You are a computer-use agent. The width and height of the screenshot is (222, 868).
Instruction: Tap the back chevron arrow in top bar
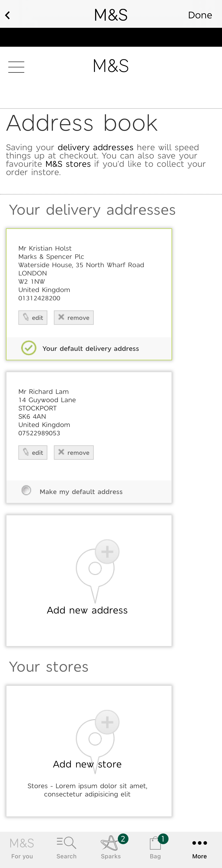[7, 15]
